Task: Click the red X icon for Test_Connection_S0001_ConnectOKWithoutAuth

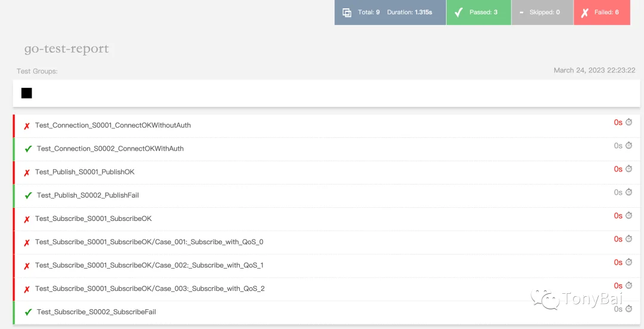Action: coord(27,126)
